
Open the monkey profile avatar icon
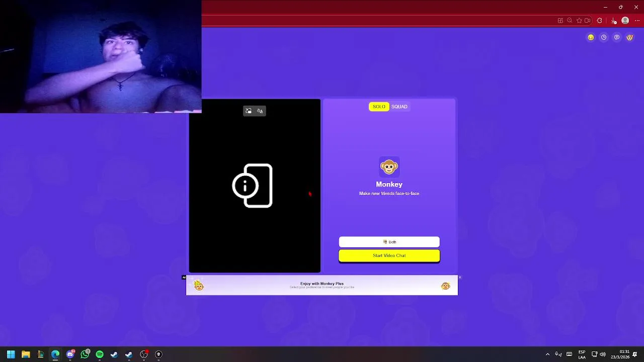pyautogui.click(x=630, y=37)
